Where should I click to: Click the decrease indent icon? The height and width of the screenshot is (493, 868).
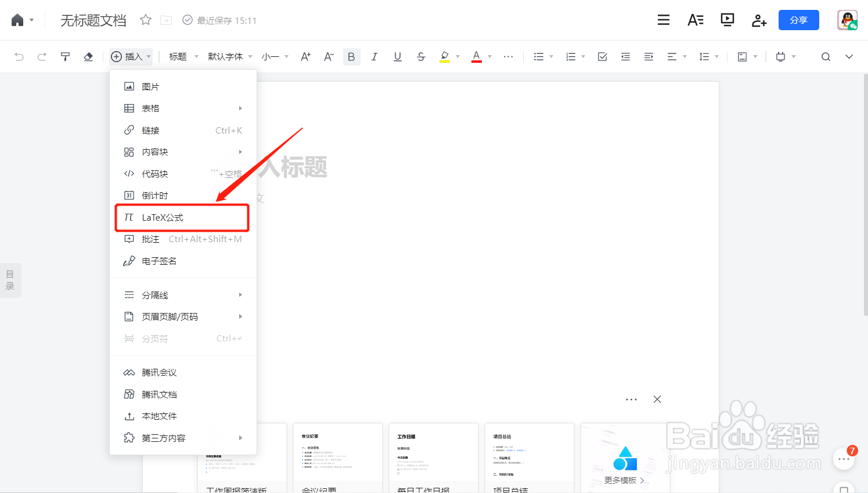[x=625, y=56]
